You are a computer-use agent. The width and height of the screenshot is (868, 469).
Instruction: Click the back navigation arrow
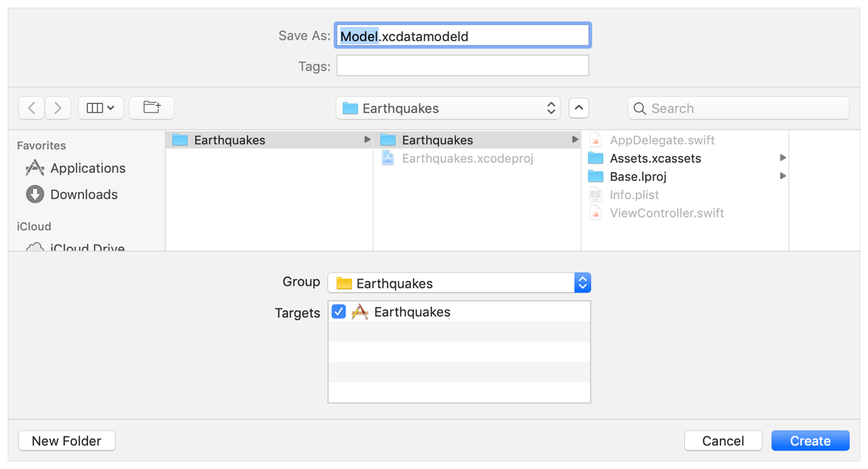point(31,108)
